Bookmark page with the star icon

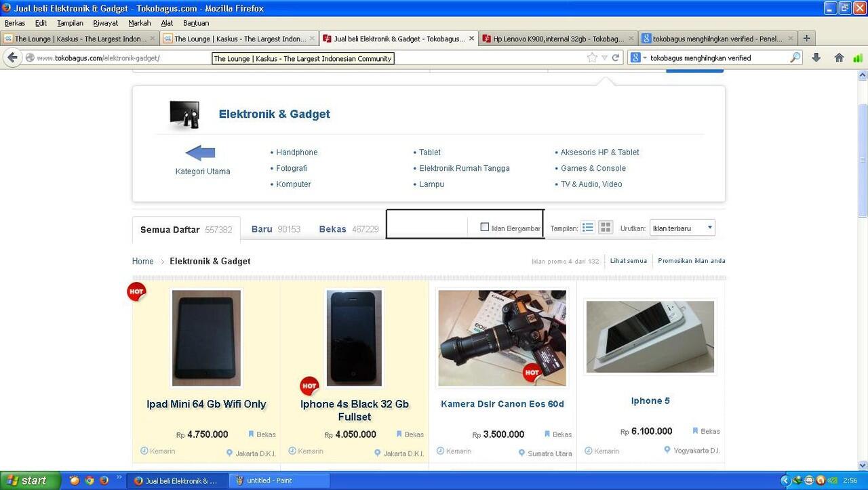592,58
